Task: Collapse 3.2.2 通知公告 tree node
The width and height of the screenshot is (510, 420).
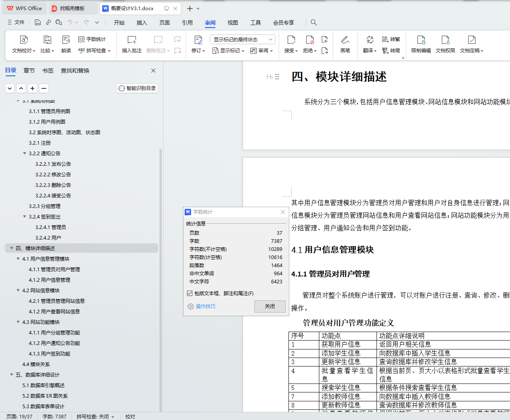Action: (x=25, y=153)
